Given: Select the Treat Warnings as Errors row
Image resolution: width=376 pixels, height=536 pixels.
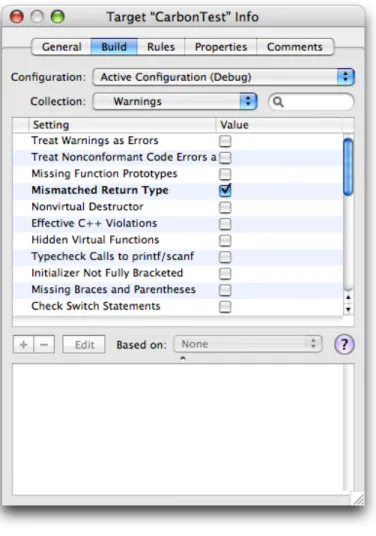Looking at the screenshot, I should click(178, 141).
